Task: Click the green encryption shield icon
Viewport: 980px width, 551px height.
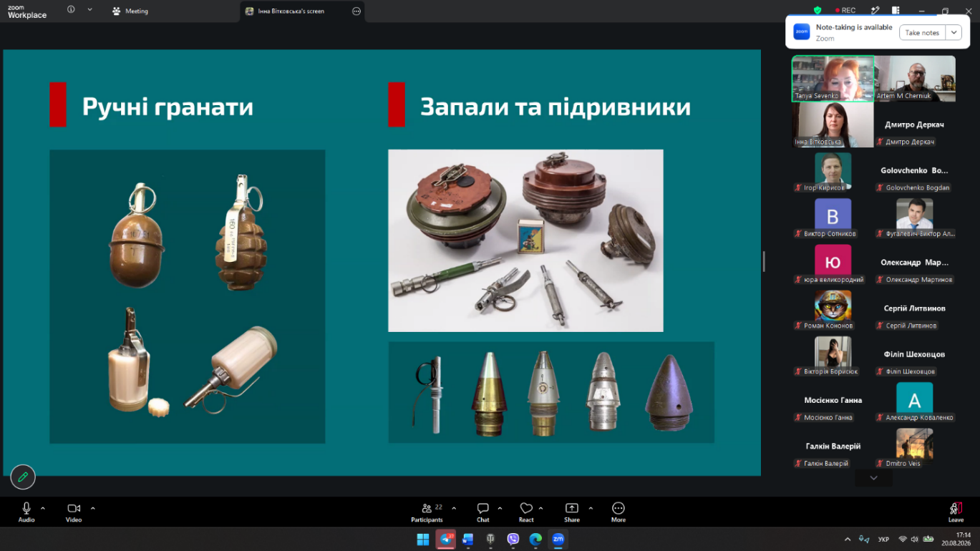Action: click(x=818, y=10)
